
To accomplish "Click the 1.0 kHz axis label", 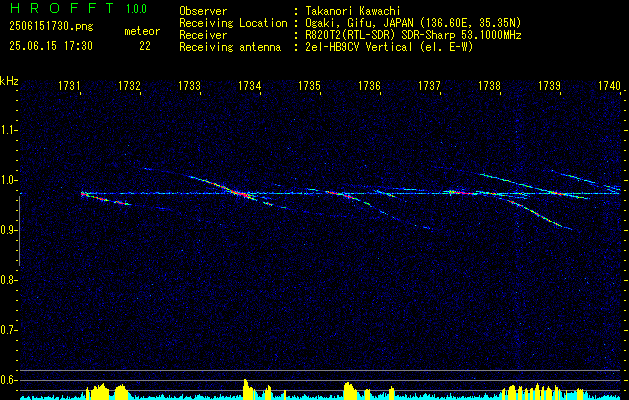I will (x=8, y=180).
